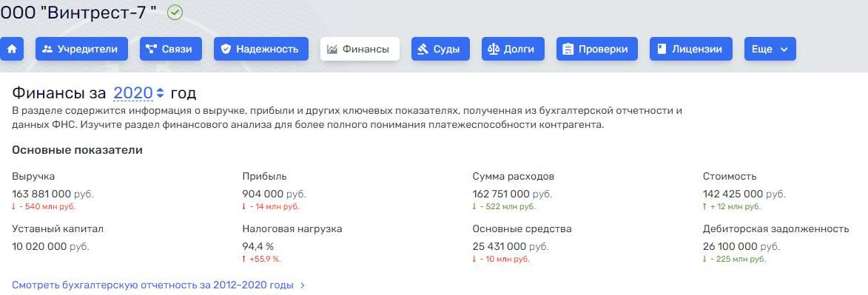Viewport: 868px width, 295px height.
Task: Click the Прибыль value 904 000
Action: click(x=263, y=194)
